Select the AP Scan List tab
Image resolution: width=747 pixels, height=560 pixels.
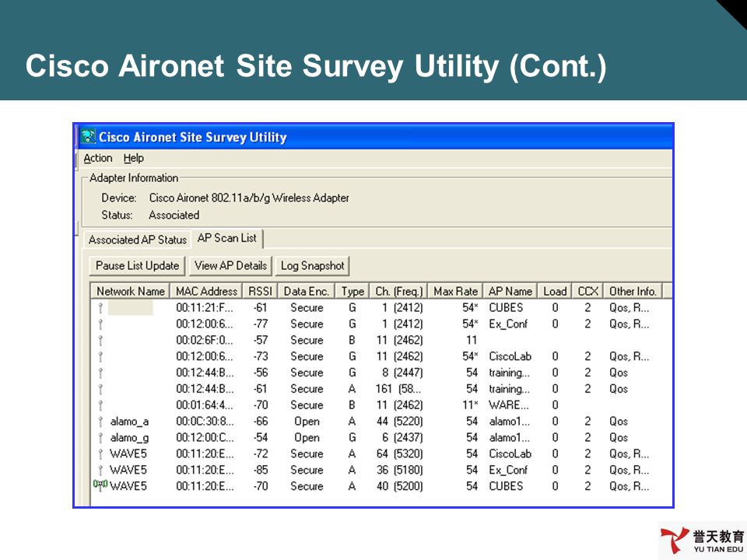click(226, 238)
